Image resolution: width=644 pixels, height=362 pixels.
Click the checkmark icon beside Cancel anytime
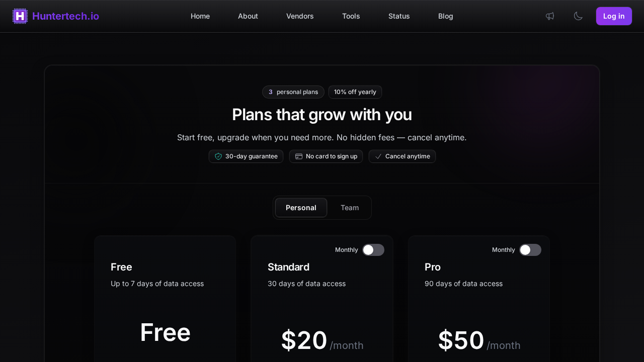pos(378,156)
